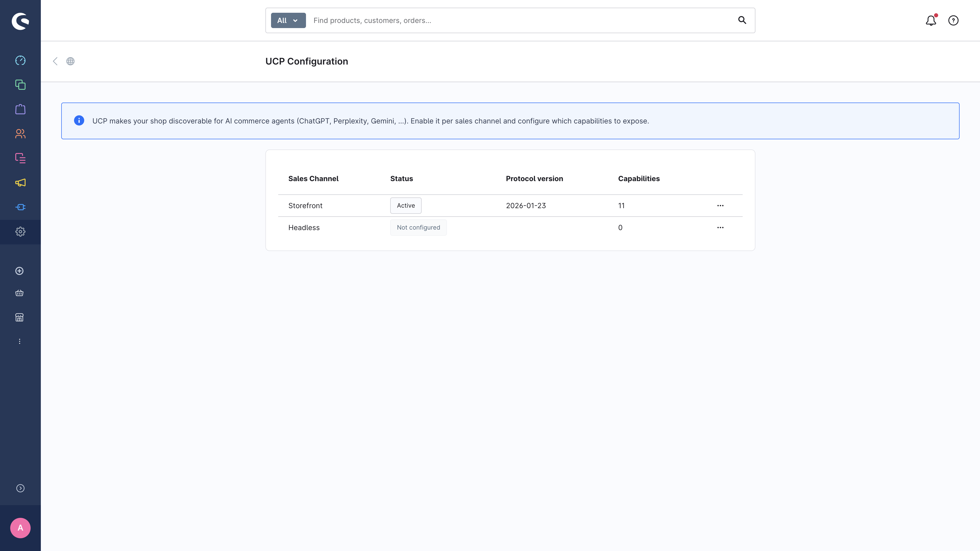This screenshot has height=551, width=980.
Task: Click the UCP Configuration page title
Action: click(x=307, y=61)
